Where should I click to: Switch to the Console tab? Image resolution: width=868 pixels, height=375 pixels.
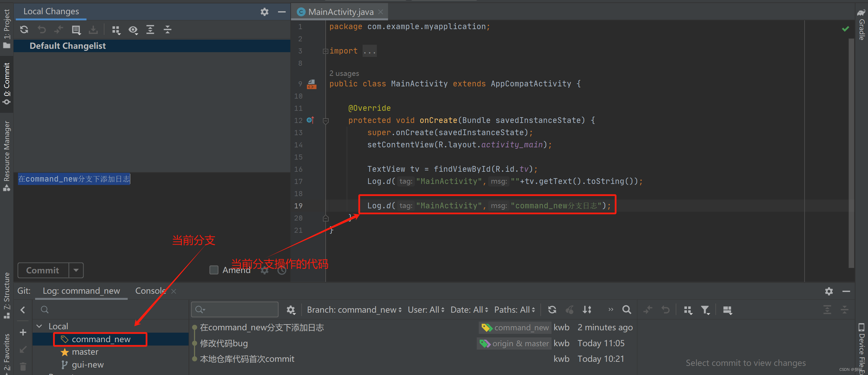(151, 291)
